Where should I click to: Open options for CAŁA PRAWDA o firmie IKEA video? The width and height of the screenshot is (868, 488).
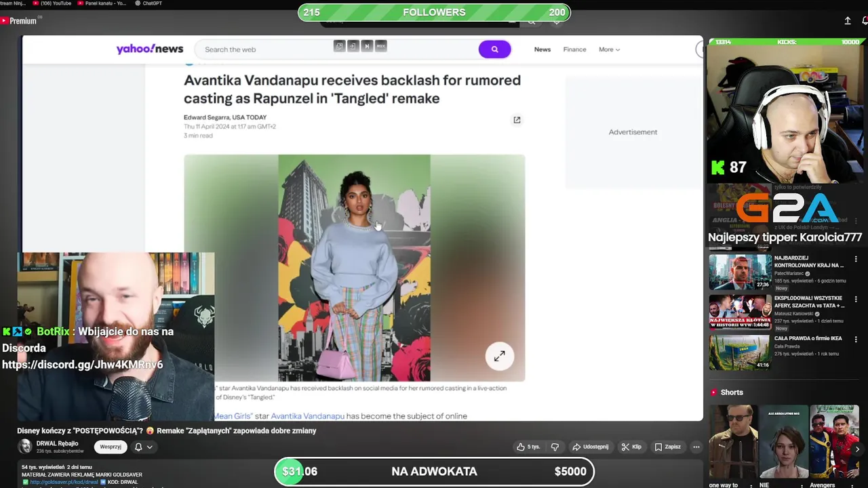856,339
